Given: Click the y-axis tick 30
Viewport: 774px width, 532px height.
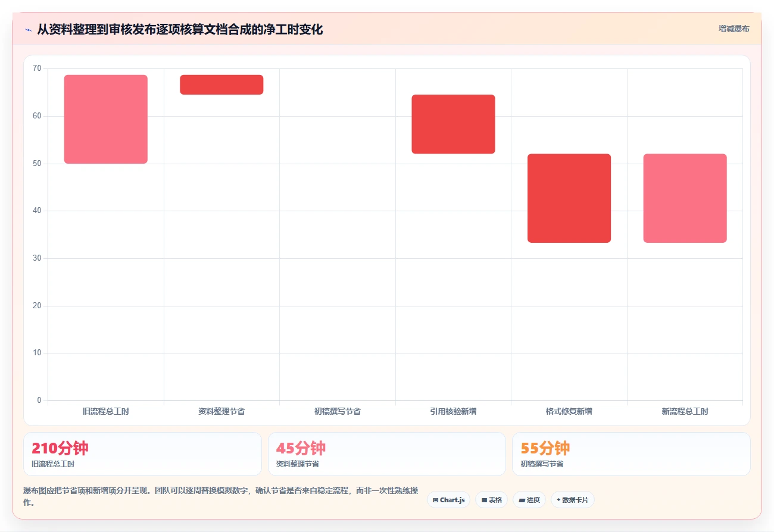Looking at the screenshot, I should pyautogui.click(x=37, y=258).
